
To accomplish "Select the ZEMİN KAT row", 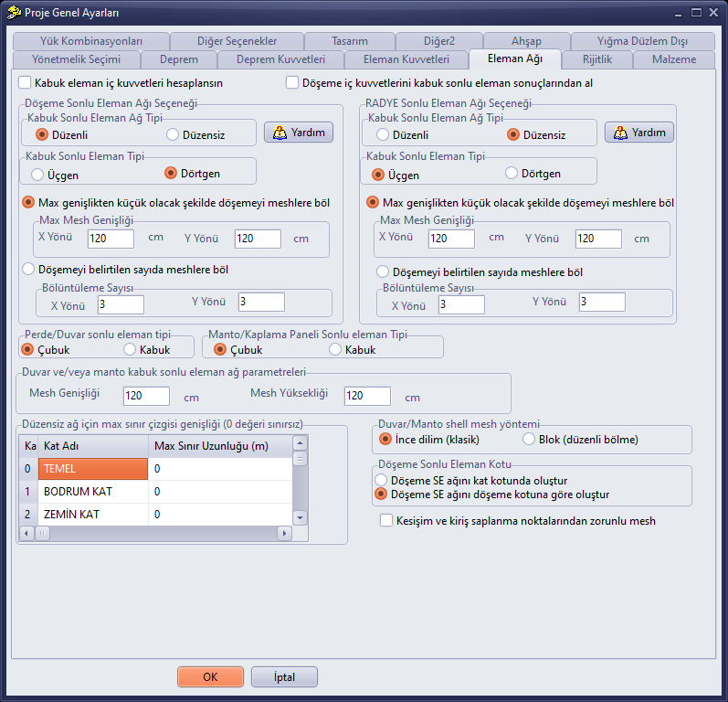I will pyautogui.click(x=156, y=515).
